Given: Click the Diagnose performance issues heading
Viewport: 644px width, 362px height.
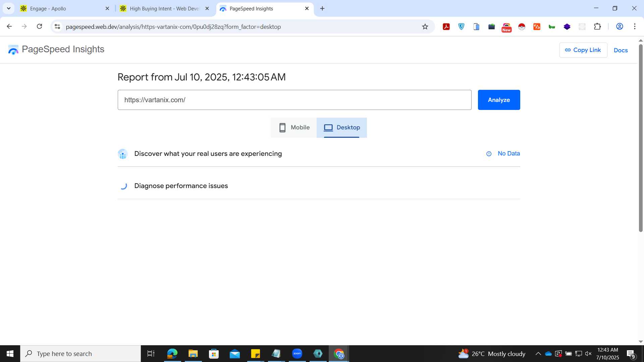Looking at the screenshot, I should pyautogui.click(x=181, y=186).
